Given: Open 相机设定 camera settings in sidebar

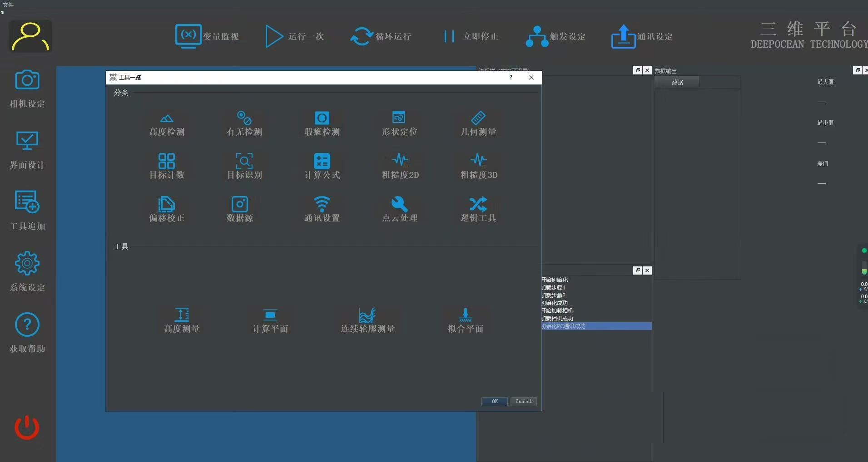Looking at the screenshot, I should [x=27, y=89].
